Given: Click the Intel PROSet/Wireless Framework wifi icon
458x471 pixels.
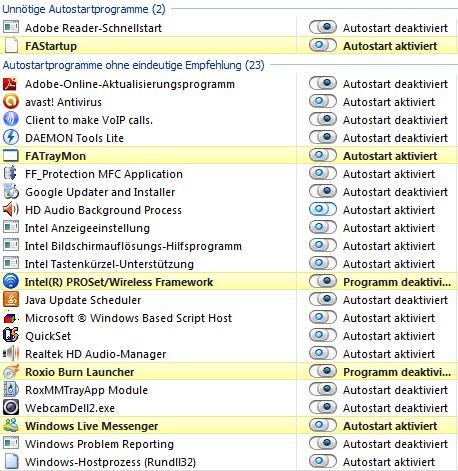Looking at the screenshot, I should coord(11,282).
